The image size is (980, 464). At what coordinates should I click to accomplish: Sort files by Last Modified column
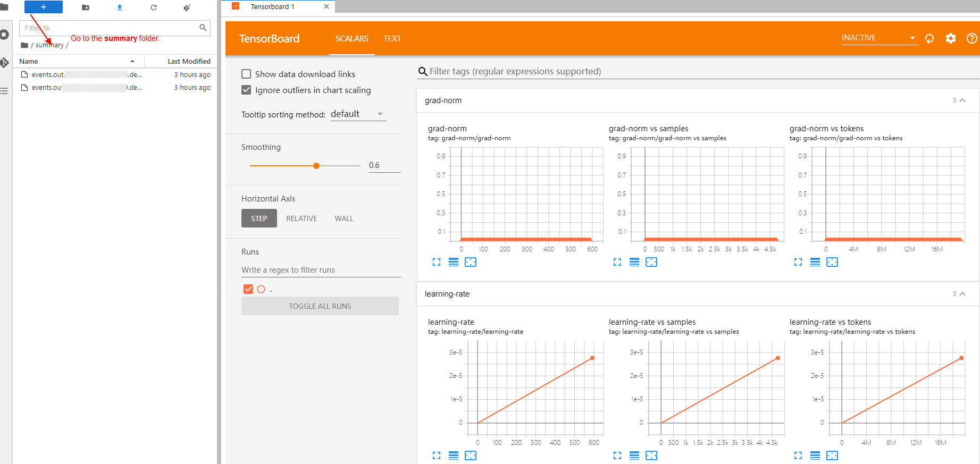pyautogui.click(x=180, y=61)
